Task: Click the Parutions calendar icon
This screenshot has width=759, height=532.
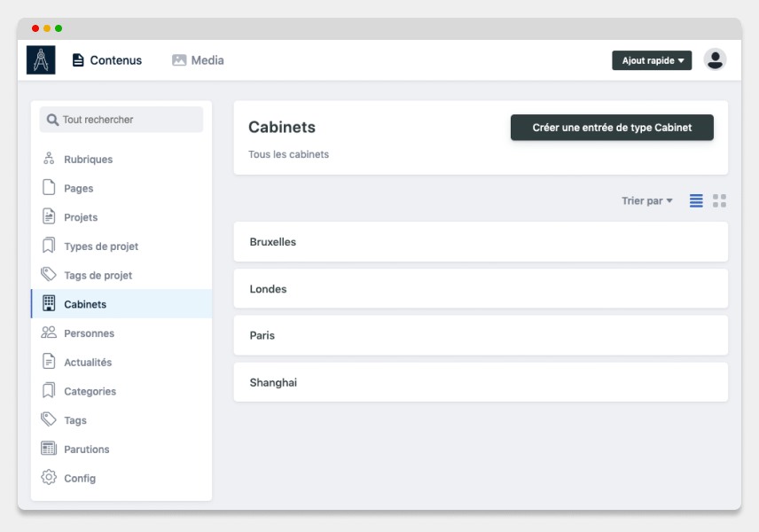Action: tap(49, 449)
